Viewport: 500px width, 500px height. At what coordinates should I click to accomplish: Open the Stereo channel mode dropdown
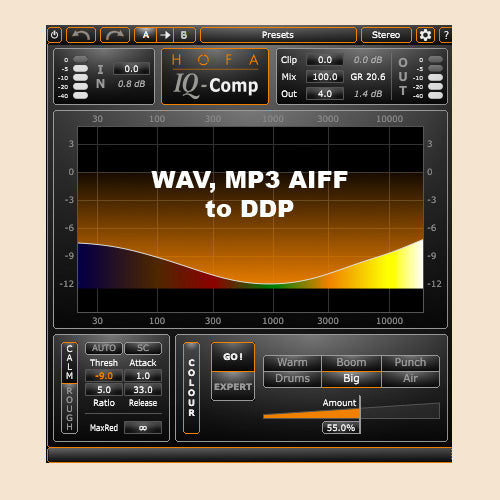point(386,35)
